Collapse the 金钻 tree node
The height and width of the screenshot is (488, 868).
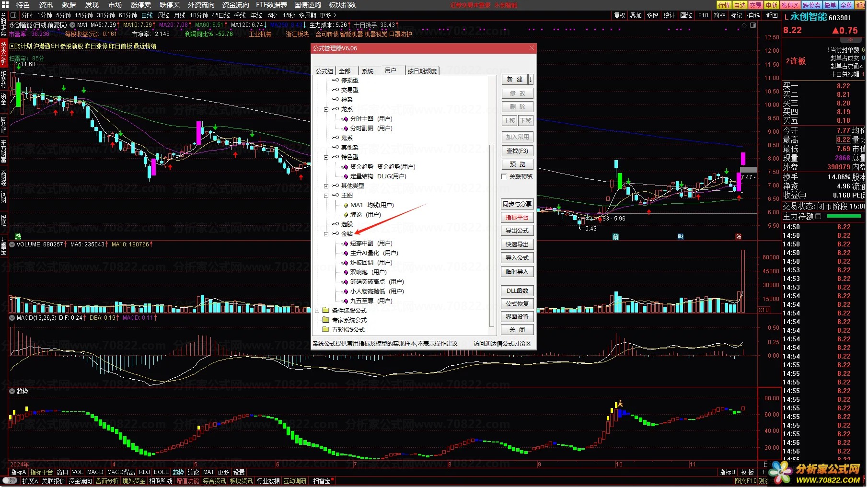tap(326, 234)
